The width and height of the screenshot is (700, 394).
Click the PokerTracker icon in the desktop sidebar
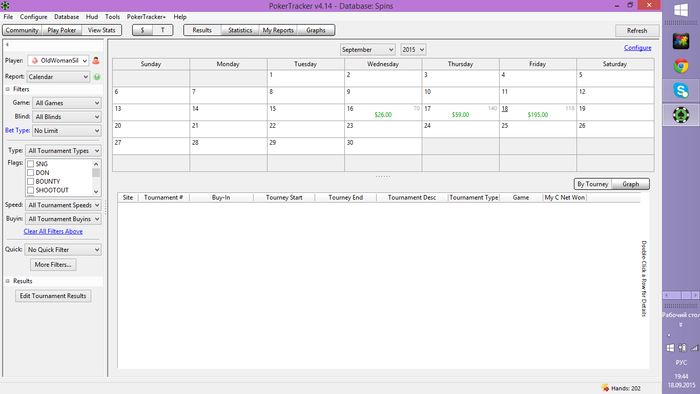681,115
